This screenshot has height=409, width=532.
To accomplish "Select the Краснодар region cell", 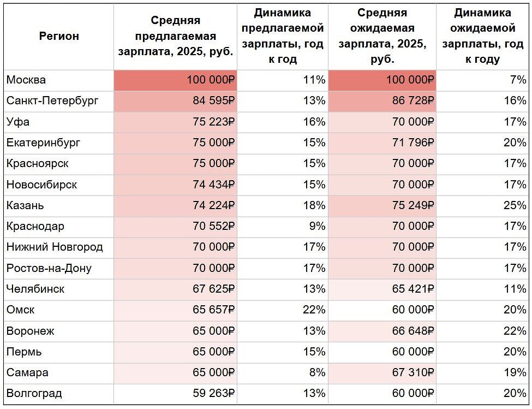I will (59, 227).
